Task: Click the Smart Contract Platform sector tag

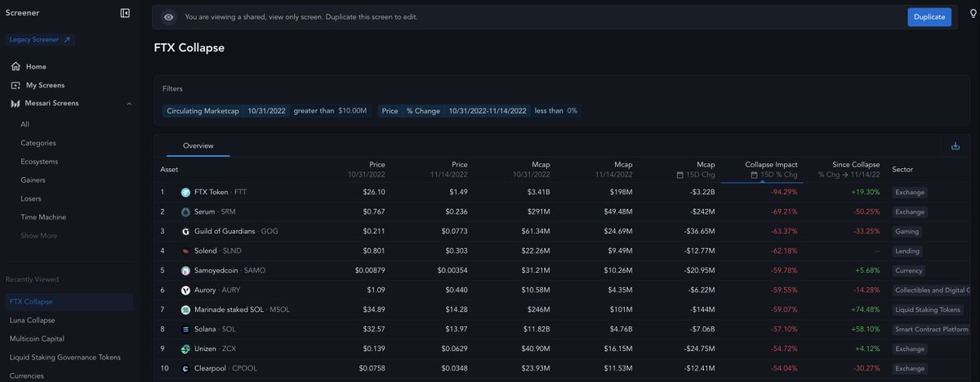Action: pyautogui.click(x=931, y=330)
